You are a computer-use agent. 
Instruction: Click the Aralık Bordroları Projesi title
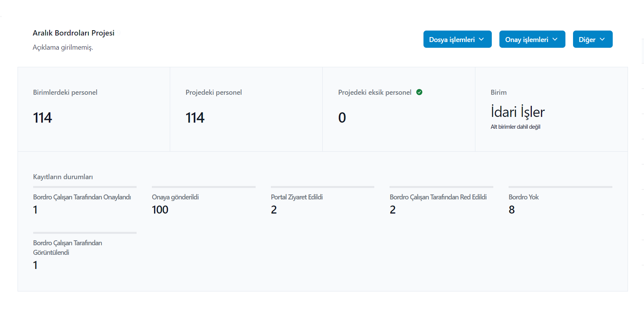pyautogui.click(x=74, y=33)
